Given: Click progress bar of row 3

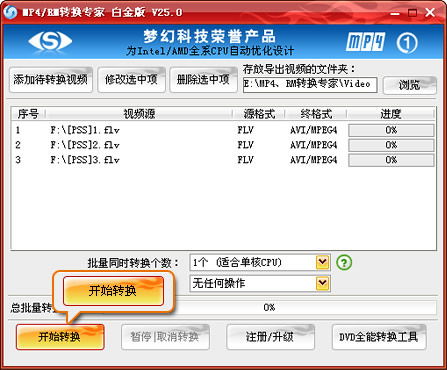Looking at the screenshot, I should coord(391,160).
